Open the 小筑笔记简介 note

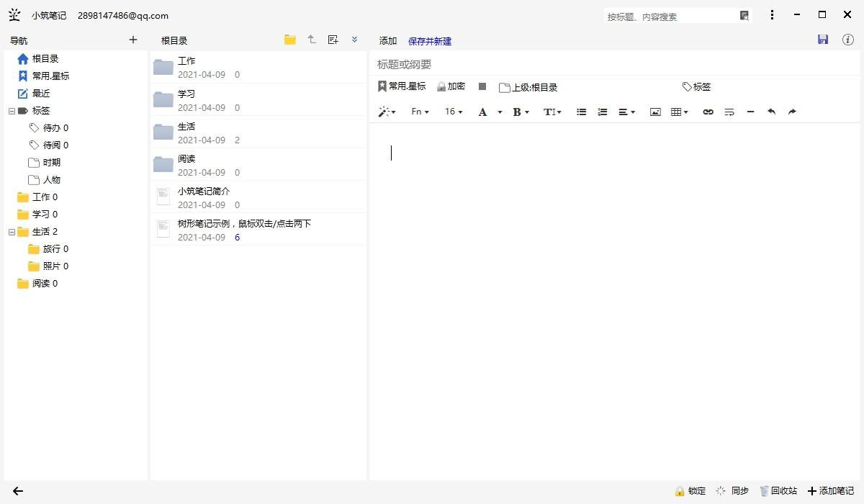coord(258,197)
